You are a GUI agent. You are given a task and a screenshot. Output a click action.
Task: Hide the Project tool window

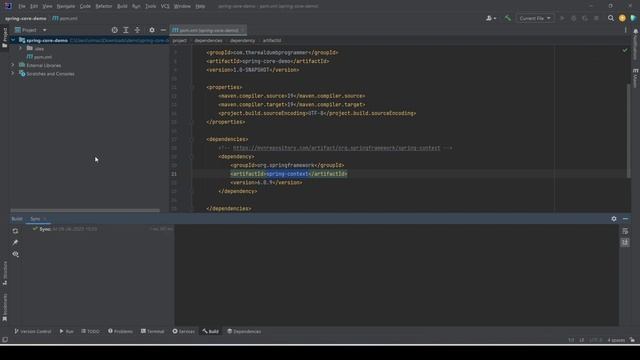pyautogui.click(x=163, y=30)
